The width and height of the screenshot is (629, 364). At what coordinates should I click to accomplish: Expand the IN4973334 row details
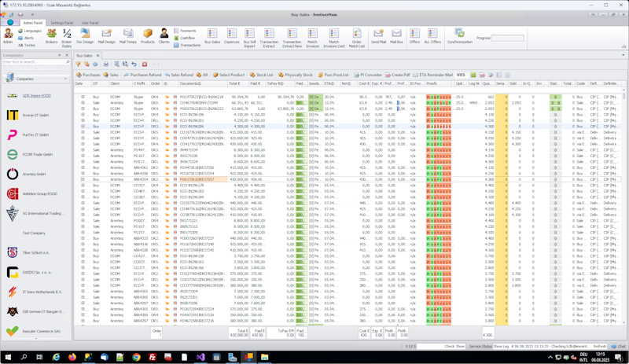(83, 149)
